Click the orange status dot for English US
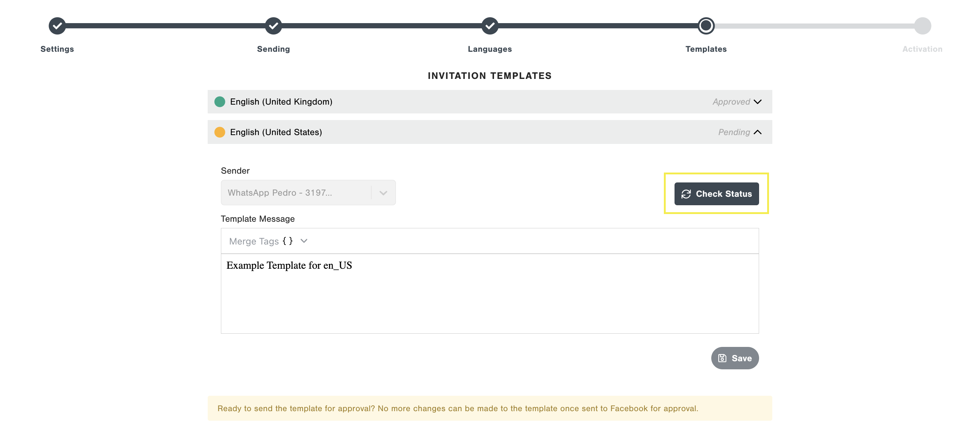This screenshot has width=980, height=442. [x=219, y=132]
